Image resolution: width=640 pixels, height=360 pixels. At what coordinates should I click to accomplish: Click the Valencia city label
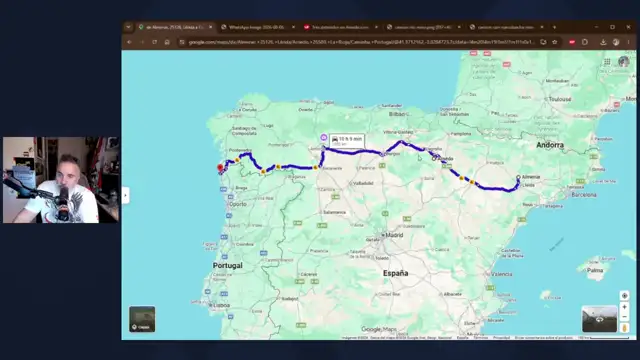[x=502, y=274]
